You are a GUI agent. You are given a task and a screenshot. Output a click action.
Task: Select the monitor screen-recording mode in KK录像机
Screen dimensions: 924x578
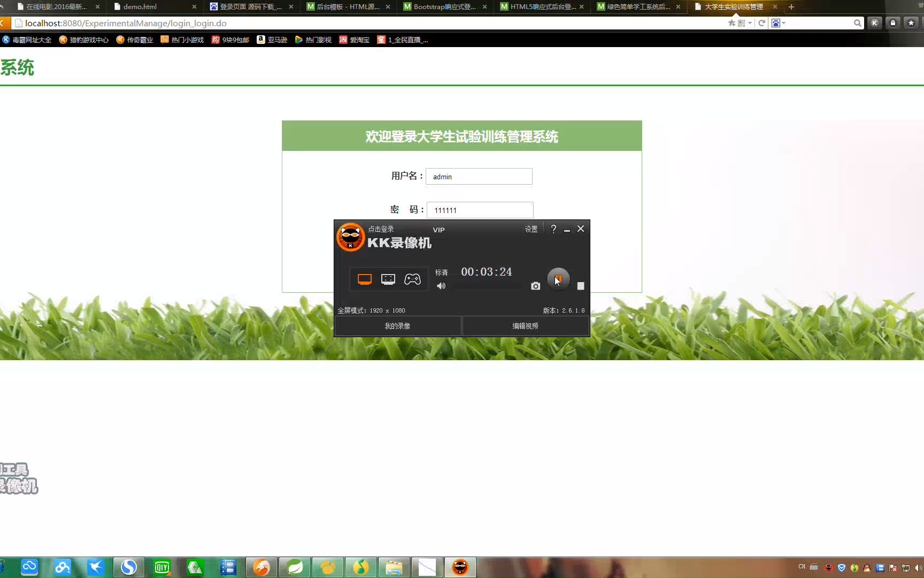[x=364, y=278]
